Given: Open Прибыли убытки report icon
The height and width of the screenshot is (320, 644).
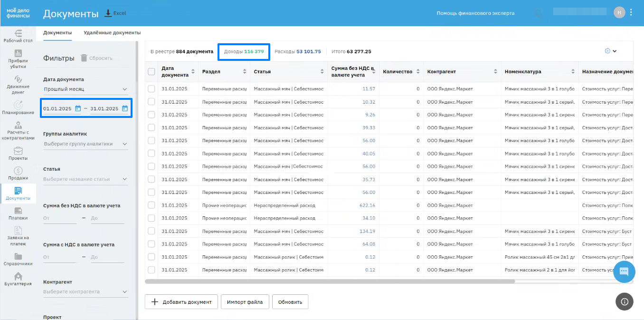Looking at the screenshot, I should 18,54.
